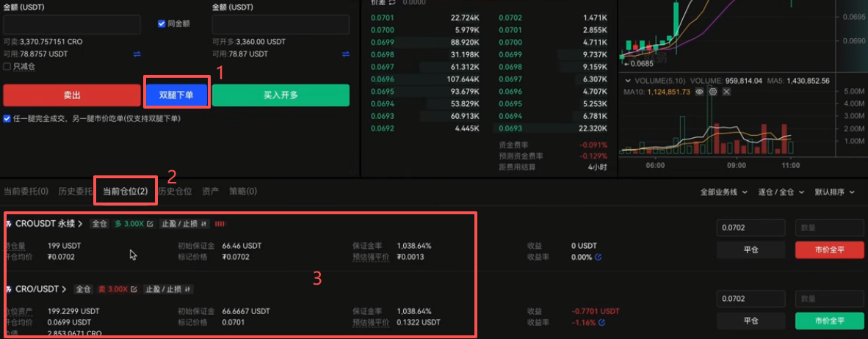Click 平仓 for the CROUSDT 永续 position
The height and width of the screenshot is (339, 868).
coord(751,250)
